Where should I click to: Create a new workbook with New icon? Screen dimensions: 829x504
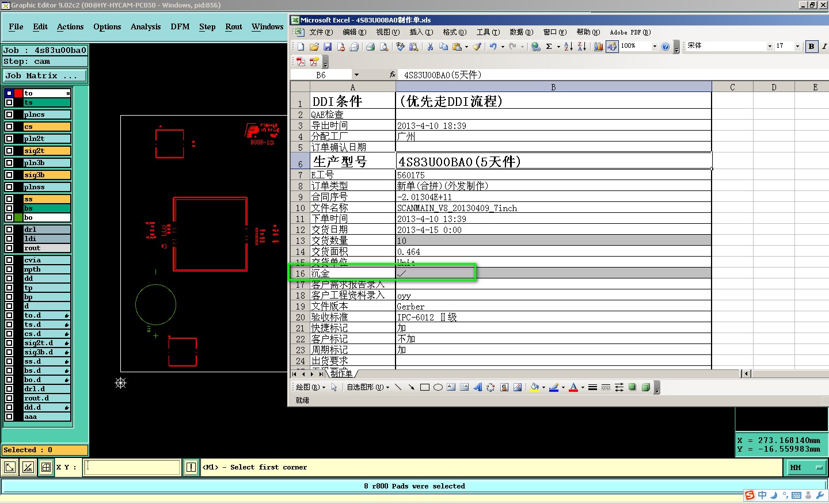[x=301, y=47]
